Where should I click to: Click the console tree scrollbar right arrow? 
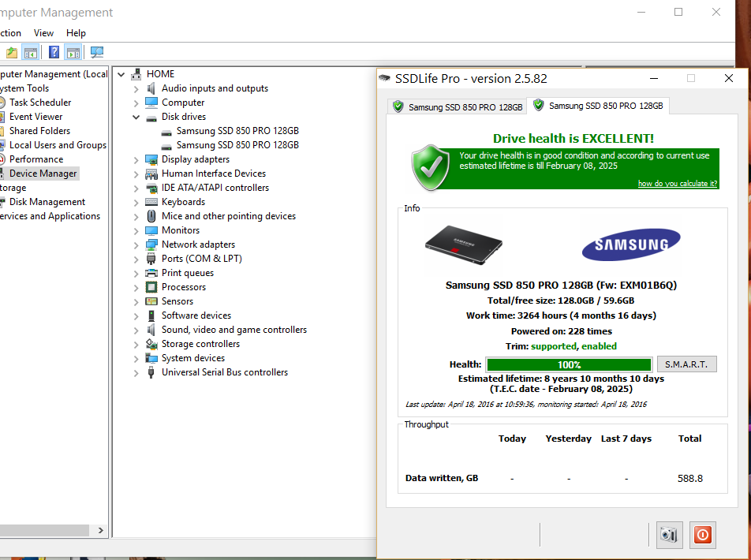(101, 530)
